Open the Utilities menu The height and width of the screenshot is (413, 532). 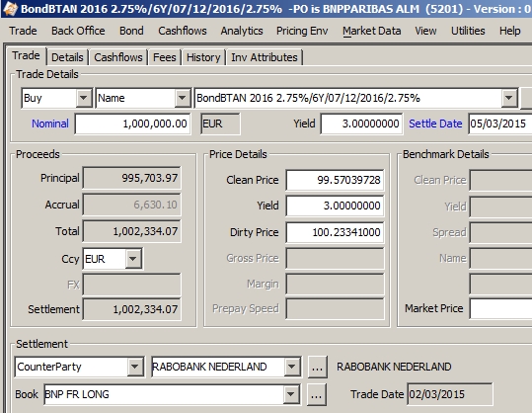pyautogui.click(x=468, y=31)
